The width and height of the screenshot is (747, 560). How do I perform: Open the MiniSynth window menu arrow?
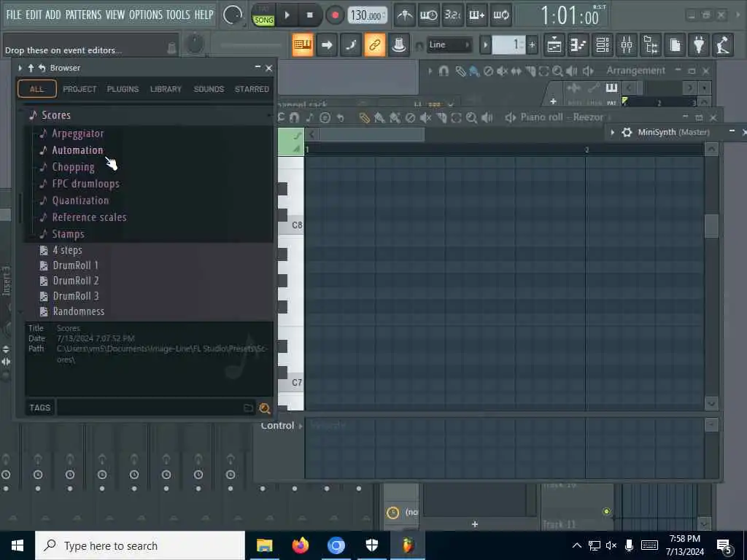coord(613,133)
